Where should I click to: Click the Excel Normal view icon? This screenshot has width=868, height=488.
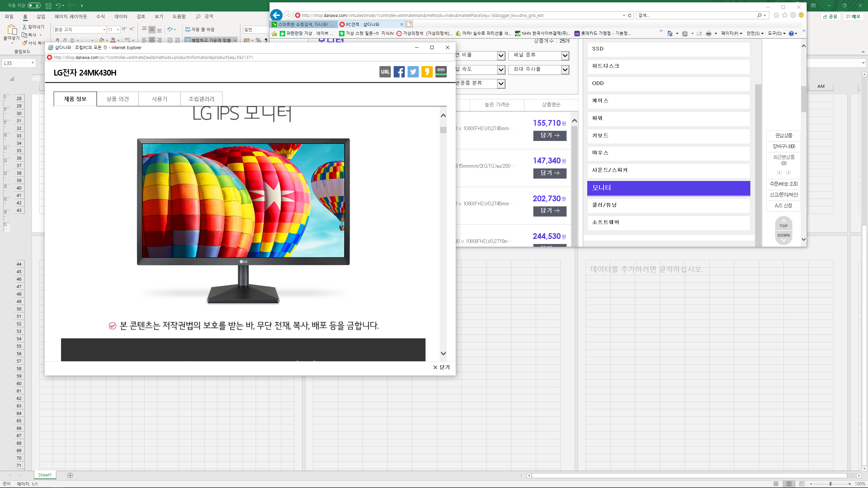click(x=776, y=484)
